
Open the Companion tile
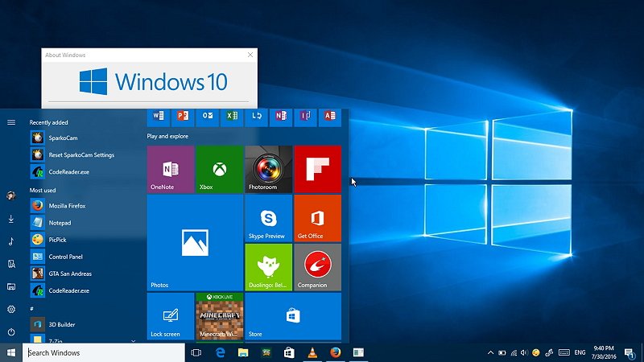(x=317, y=267)
